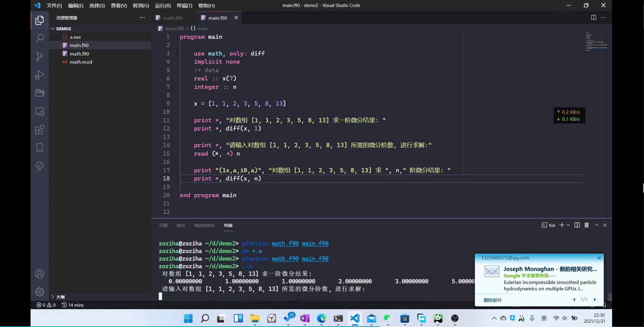Open the 文件(F) menu

pos(54,5)
